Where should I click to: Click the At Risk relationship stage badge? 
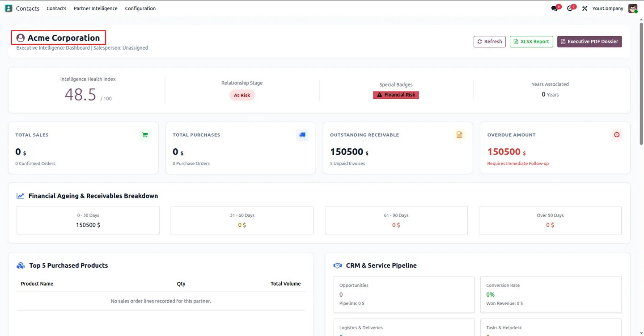point(242,95)
